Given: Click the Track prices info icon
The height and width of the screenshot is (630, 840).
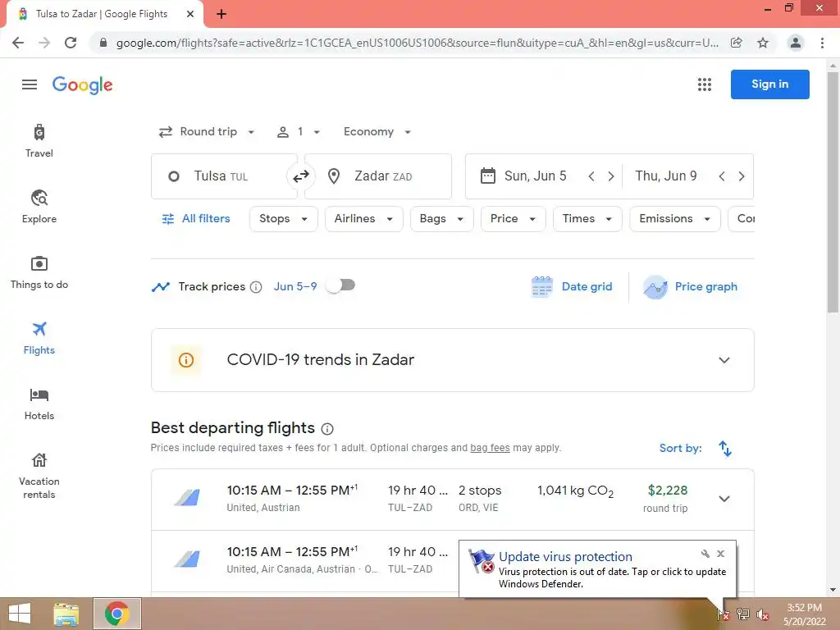Looking at the screenshot, I should (256, 287).
